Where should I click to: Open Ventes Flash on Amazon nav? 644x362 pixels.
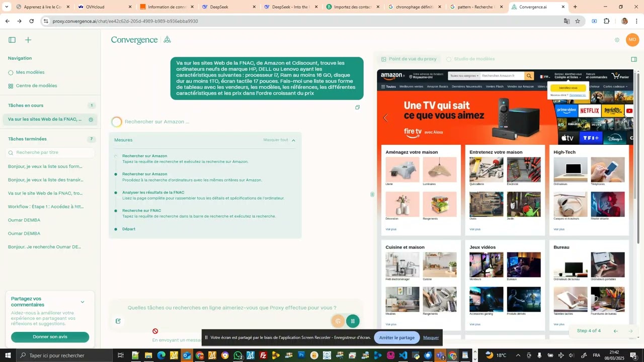point(495,86)
